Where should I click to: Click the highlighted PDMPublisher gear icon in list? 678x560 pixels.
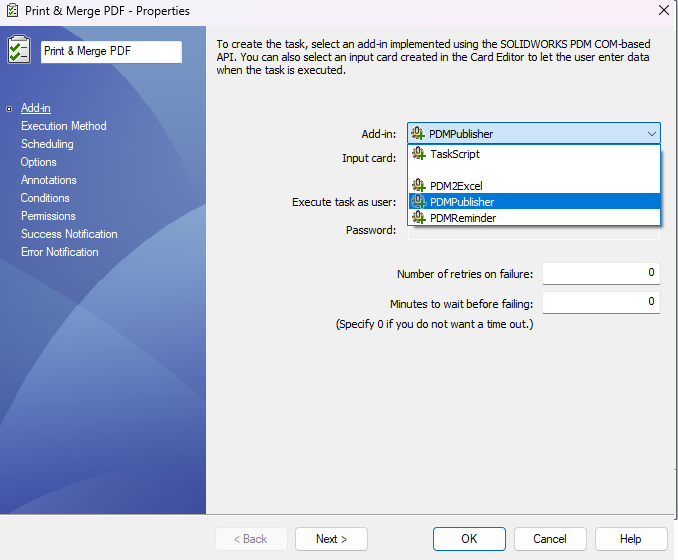419,202
